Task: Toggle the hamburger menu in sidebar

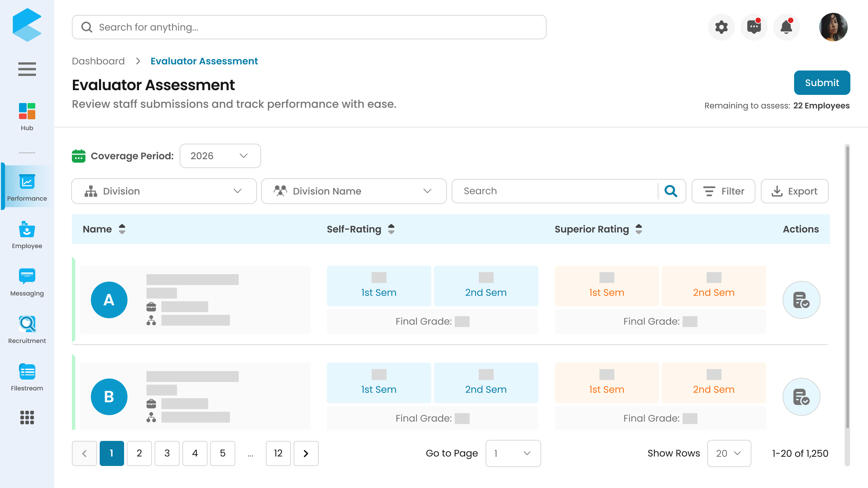Action: (27, 69)
